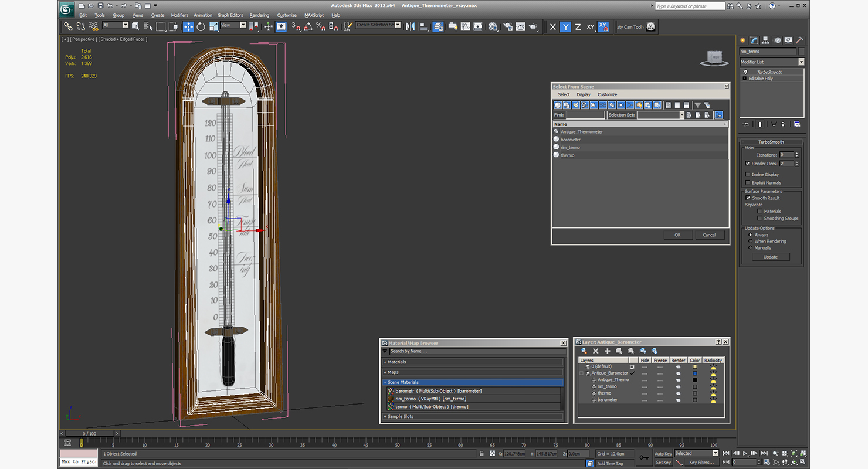
Task: Check Smoothing Groups checkbox
Action: click(x=760, y=219)
